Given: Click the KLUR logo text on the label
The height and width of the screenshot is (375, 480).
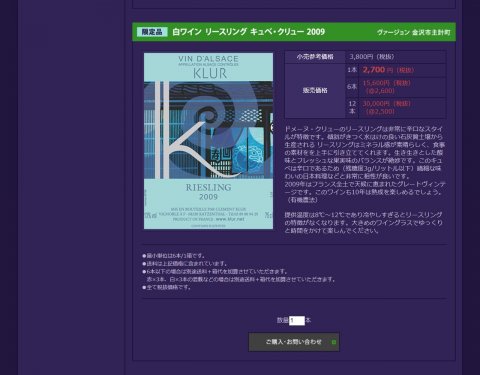Looking at the screenshot, I should 210,73.
